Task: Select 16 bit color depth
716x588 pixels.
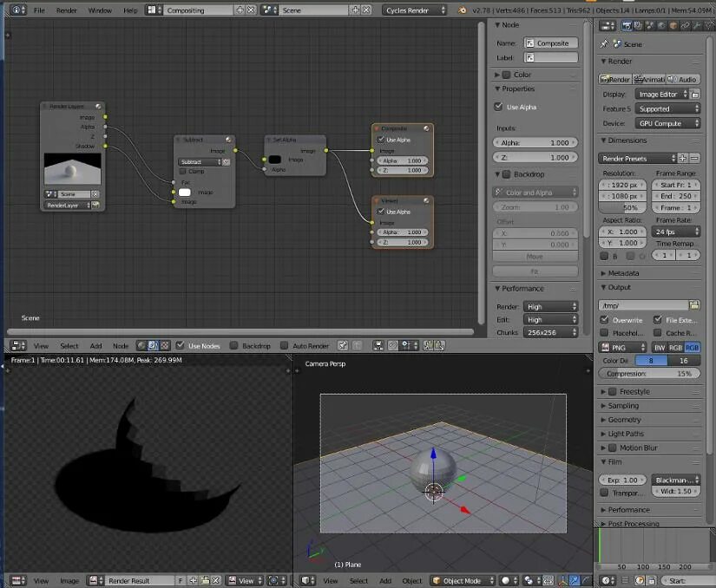Action: [x=684, y=361]
